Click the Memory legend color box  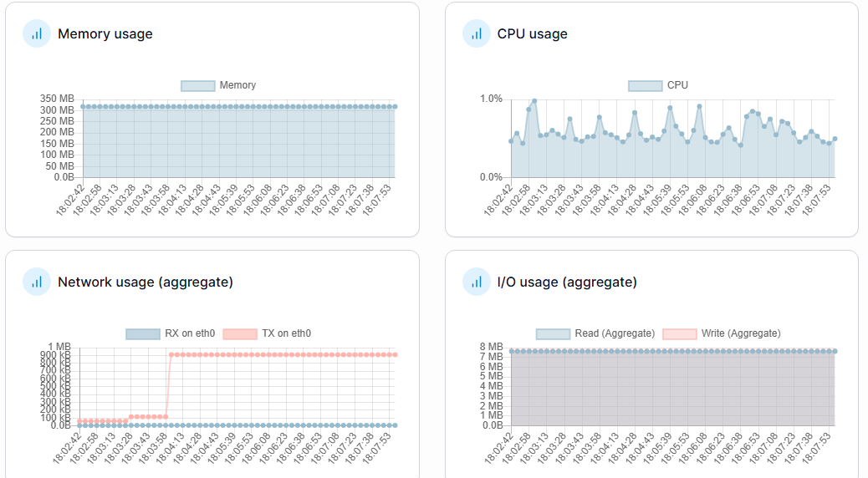198,85
